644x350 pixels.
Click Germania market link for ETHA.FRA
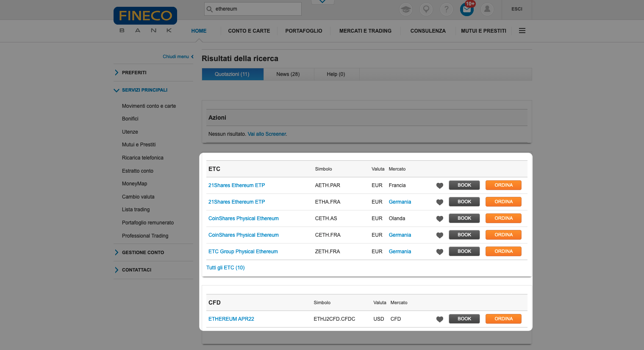tap(400, 202)
